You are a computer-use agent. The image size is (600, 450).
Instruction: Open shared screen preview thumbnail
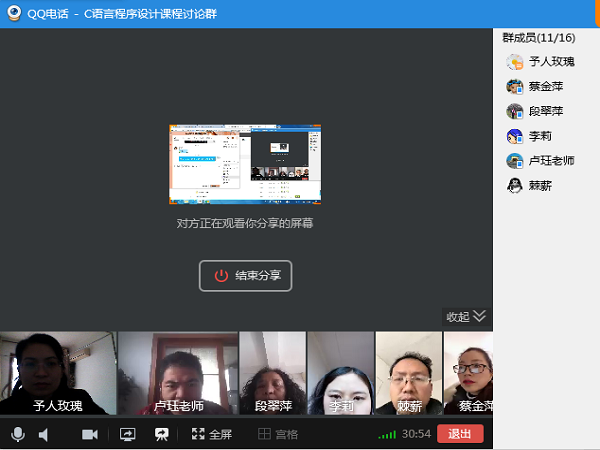click(245, 164)
